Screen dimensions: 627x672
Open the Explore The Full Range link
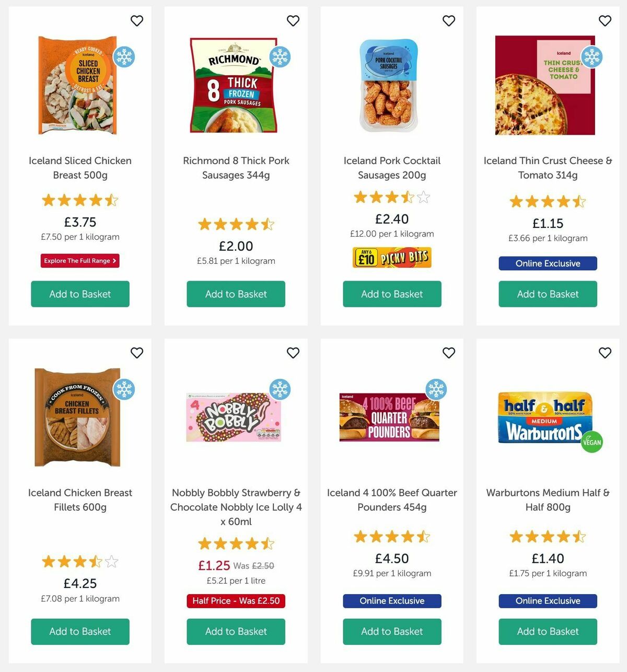pyautogui.click(x=79, y=260)
